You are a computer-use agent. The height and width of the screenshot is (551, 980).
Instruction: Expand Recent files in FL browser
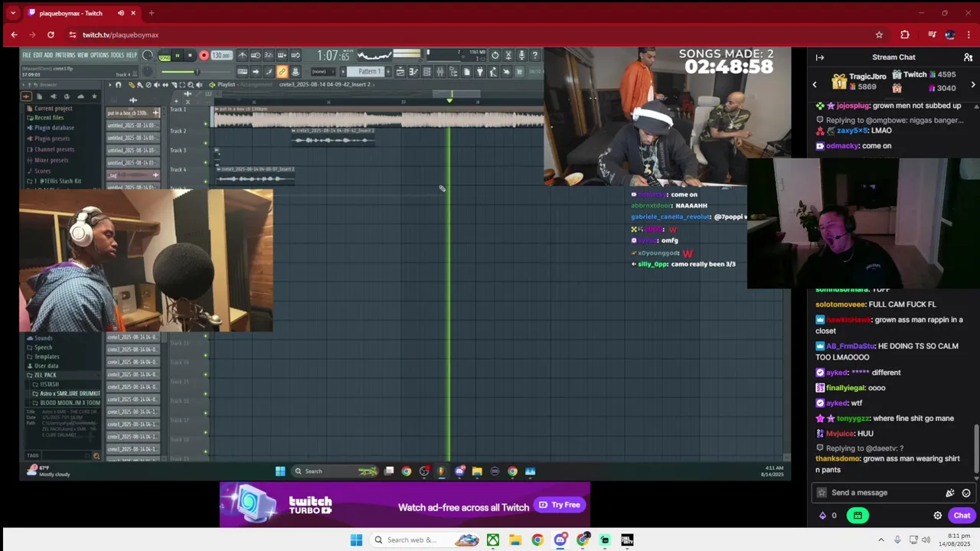coord(48,118)
